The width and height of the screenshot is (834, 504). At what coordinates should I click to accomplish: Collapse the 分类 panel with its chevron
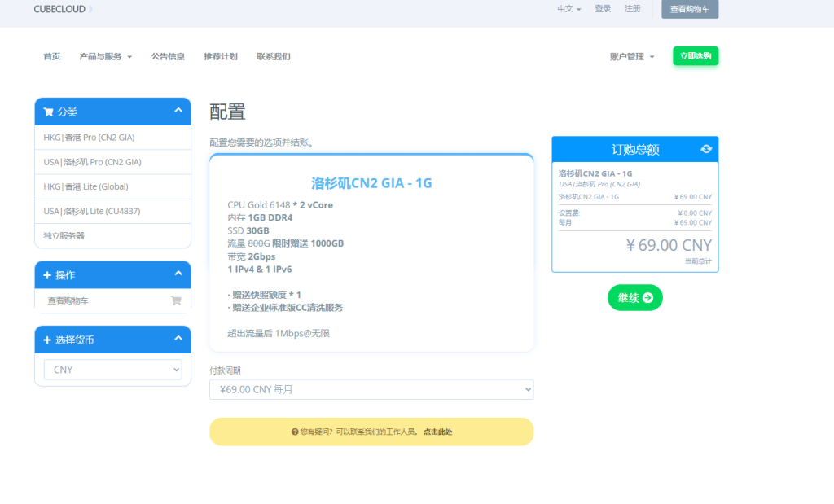coord(178,111)
